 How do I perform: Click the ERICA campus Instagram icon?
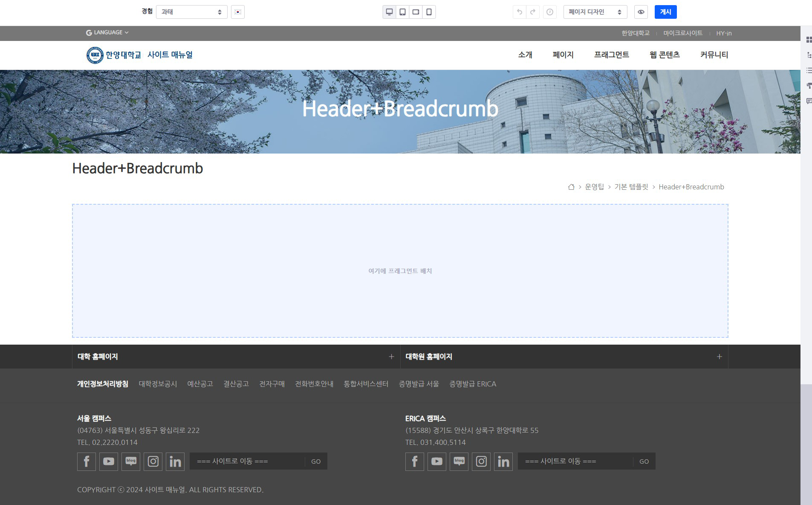click(481, 461)
